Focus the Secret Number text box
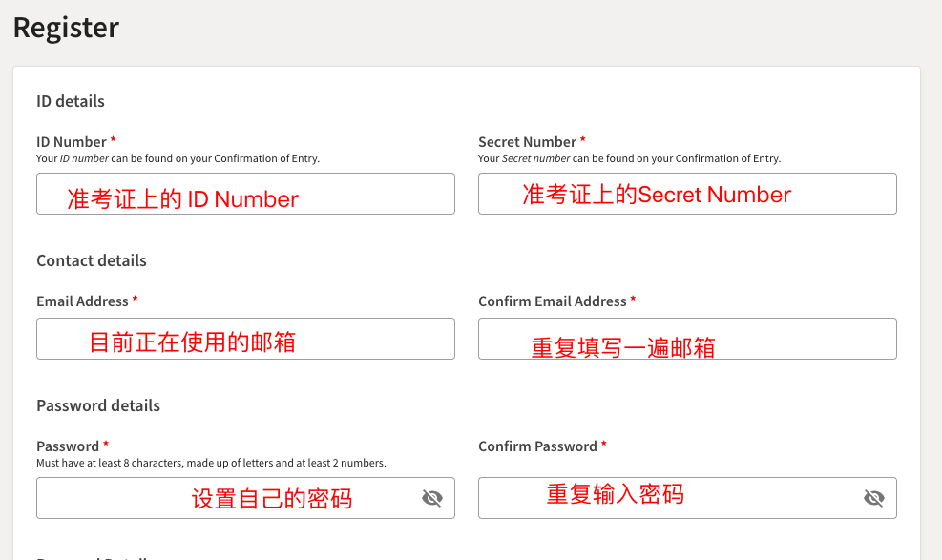Image resolution: width=942 pixels, height=560 pixels. (x=687, y=194)
